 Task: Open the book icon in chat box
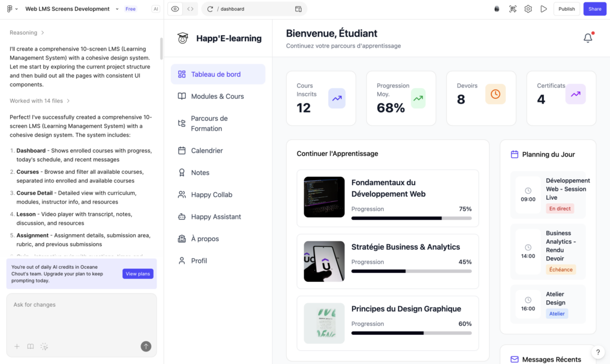click(30, 346)
